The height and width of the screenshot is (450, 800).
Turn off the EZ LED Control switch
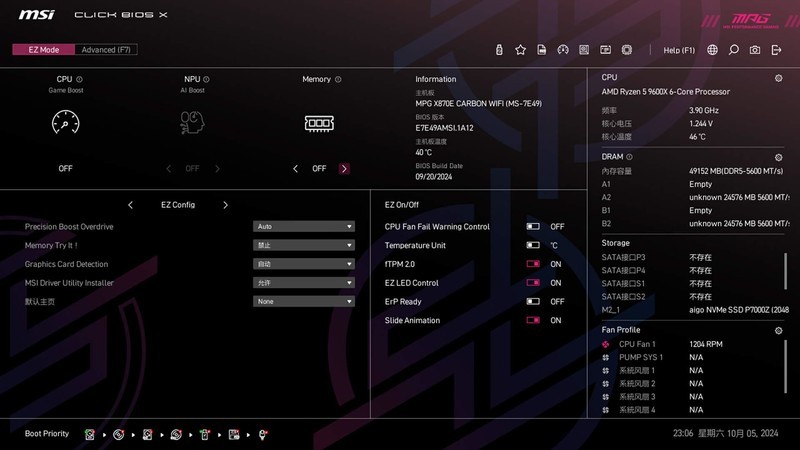[533, 283]
